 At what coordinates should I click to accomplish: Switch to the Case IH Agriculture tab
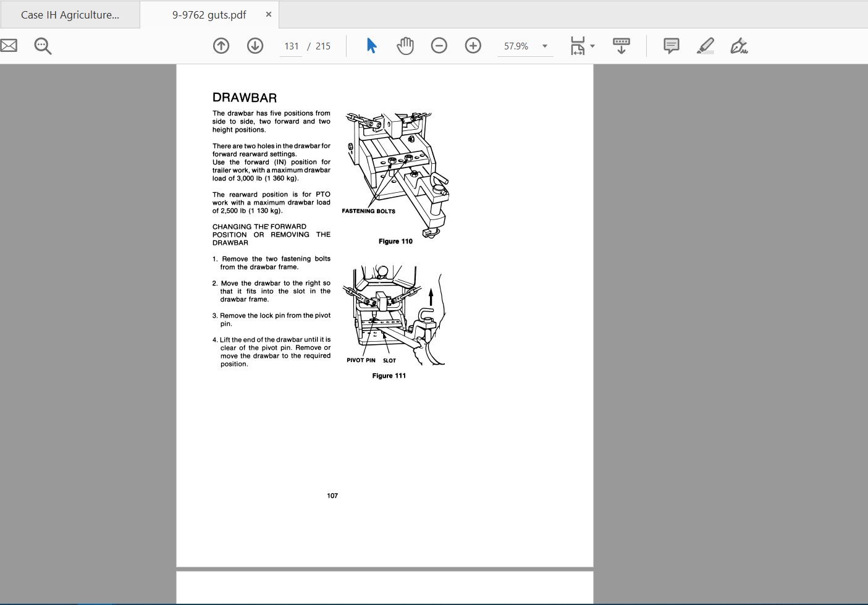click(70, 15)
